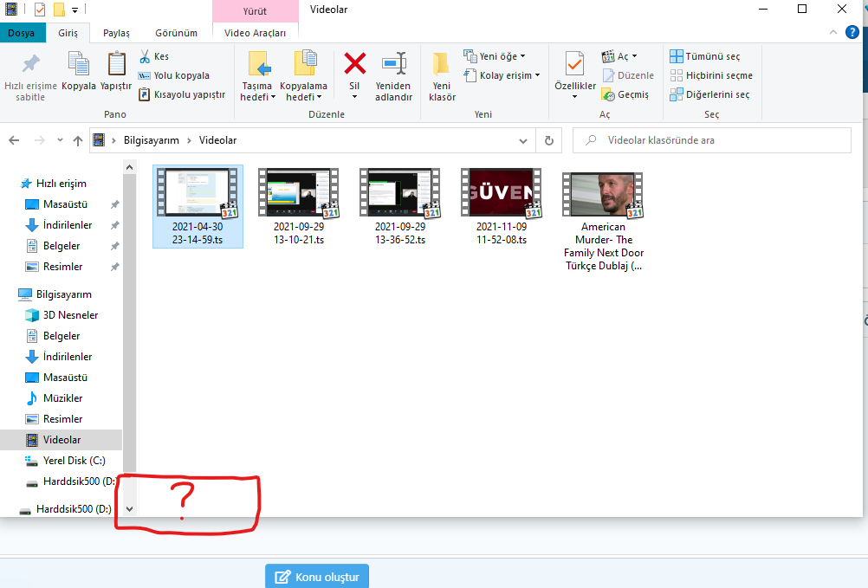868x588 pixels.
Task: Select file 2021-11-09 11-52-08.ts
Action: click(x=502, y=206)
